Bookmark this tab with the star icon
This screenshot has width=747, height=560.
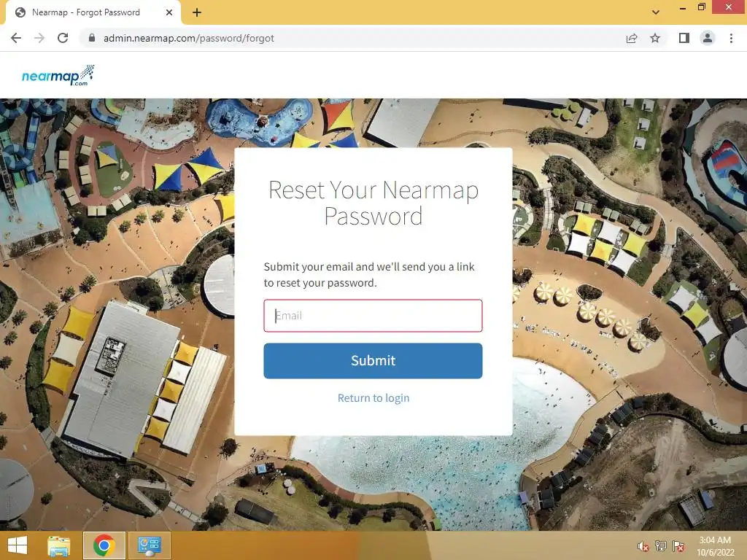click(655, 38)
